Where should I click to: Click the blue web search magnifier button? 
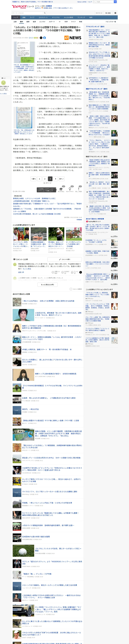click(115, 2)
